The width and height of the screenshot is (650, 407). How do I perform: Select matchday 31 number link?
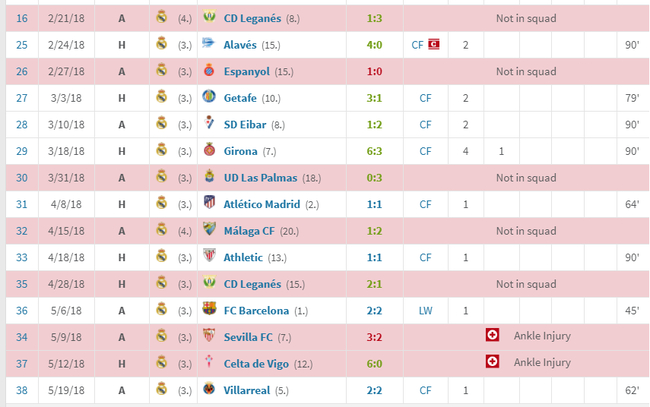(x=22, y=204)
